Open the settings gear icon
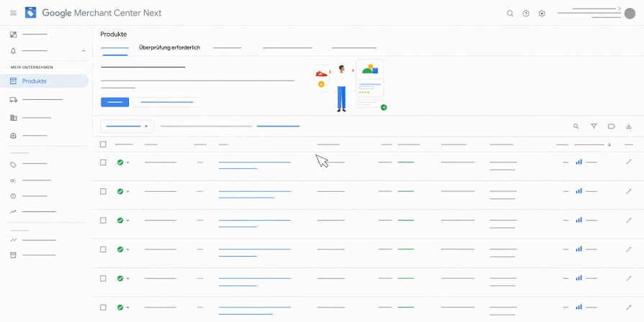Screen dimensions: 644x322 pyautogui.click(x=542, y=14)
